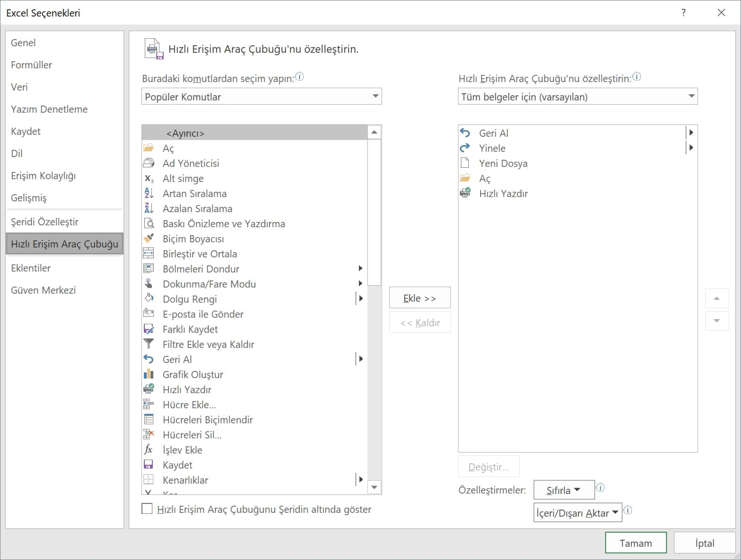Select the İşlev Ekle fx icon

[x=149, y=450]
